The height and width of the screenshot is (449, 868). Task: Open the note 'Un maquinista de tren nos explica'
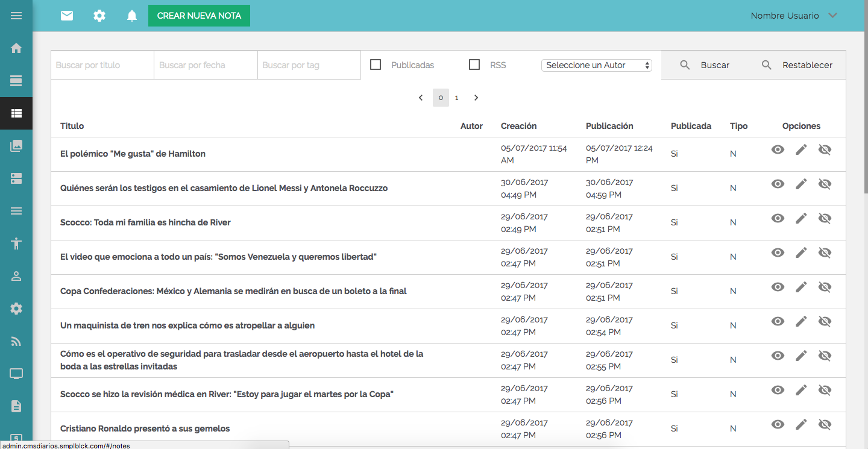click(x=187, y=325)
